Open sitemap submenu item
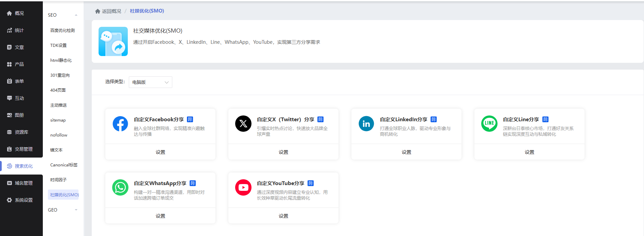The image size is (644, 236). coord(58,120)
